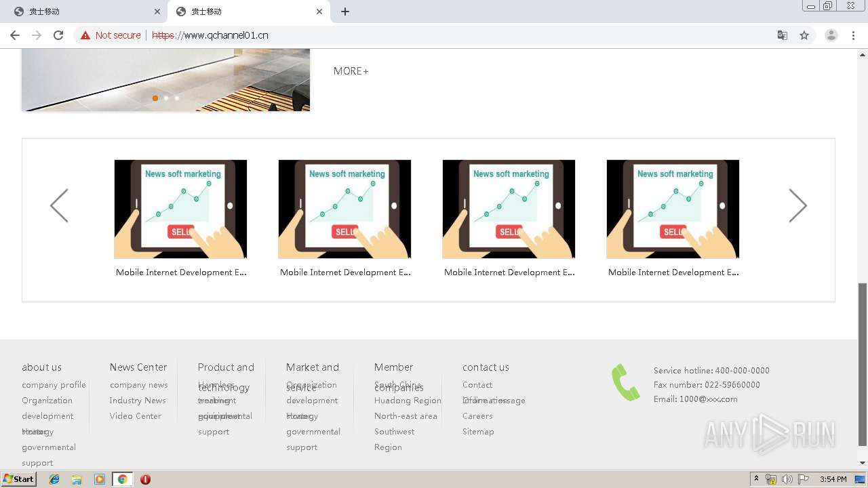Click the browser forward arrow
This screenshot has width=868, height=488.
(x=37, y=35)
